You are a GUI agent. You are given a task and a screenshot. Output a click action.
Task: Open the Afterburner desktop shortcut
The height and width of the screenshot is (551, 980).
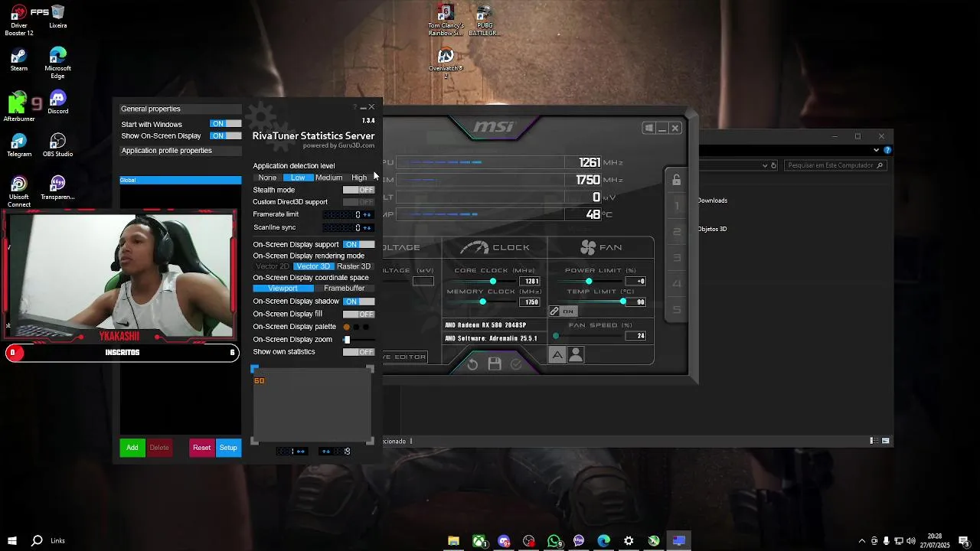click(19, 106)
